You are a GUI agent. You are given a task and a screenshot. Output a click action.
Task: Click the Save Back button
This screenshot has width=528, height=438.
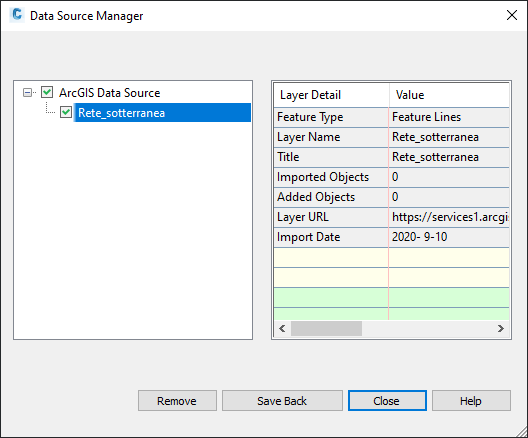282,401
